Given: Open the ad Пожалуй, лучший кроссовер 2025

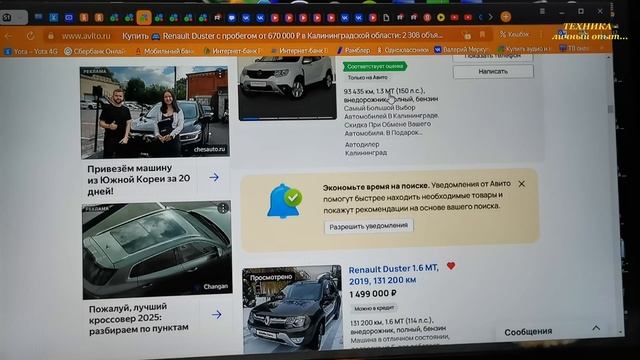Looking at the screenshot, I should click(139, 318).
